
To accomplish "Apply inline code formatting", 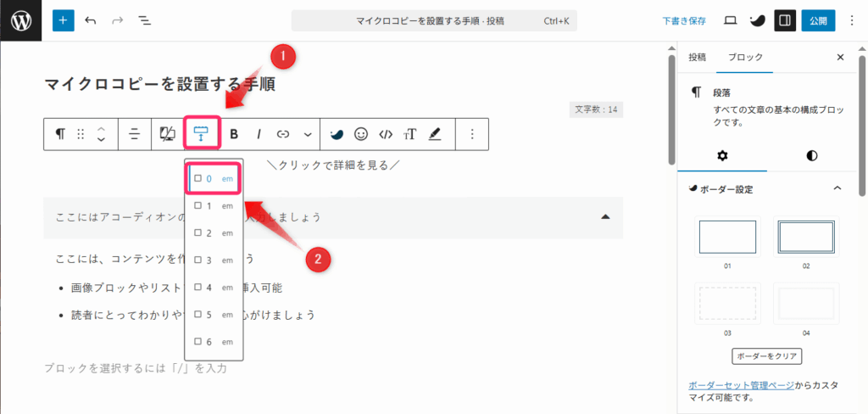I will [x=386, y=134].
